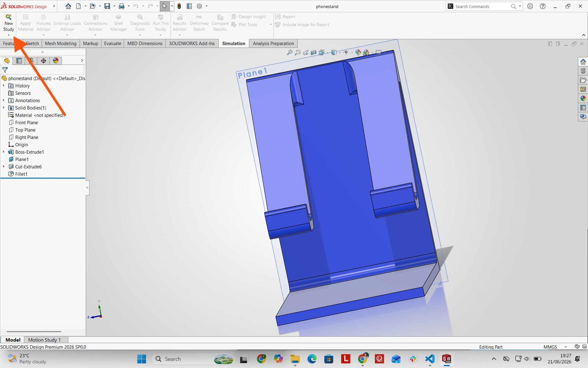The height and width of the screenshot is (368, 588).
Task: Create a new document with the New icon
Action: coord(78,6)
